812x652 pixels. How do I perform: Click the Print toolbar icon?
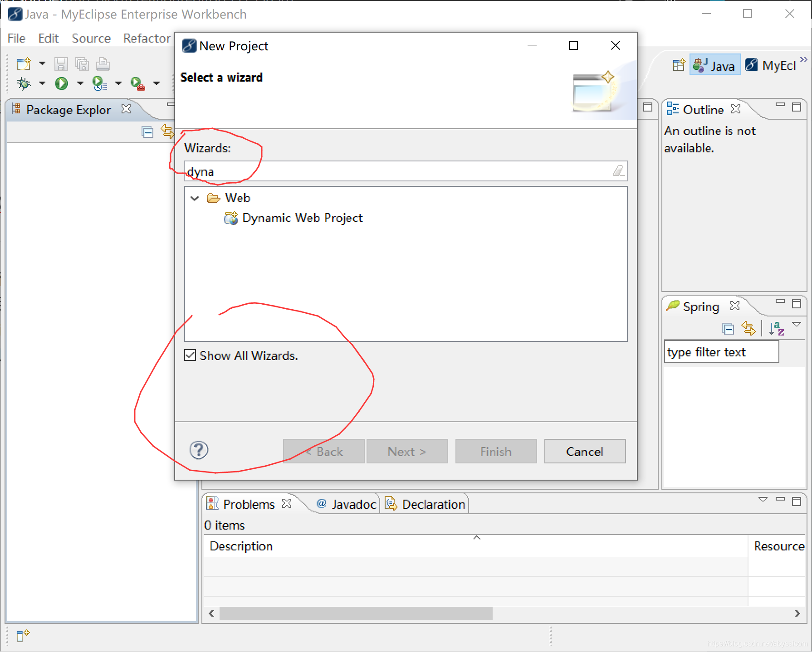point(103,64)
